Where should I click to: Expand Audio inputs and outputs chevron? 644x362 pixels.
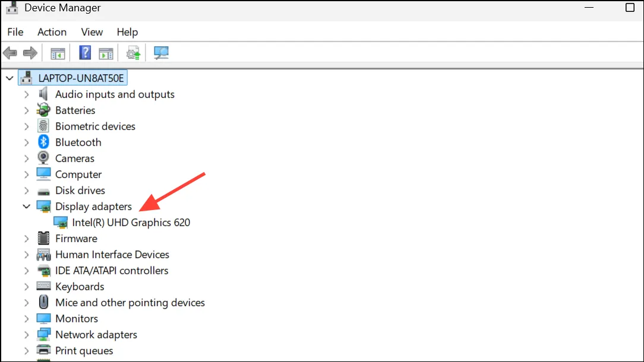[x=26, y=94]
